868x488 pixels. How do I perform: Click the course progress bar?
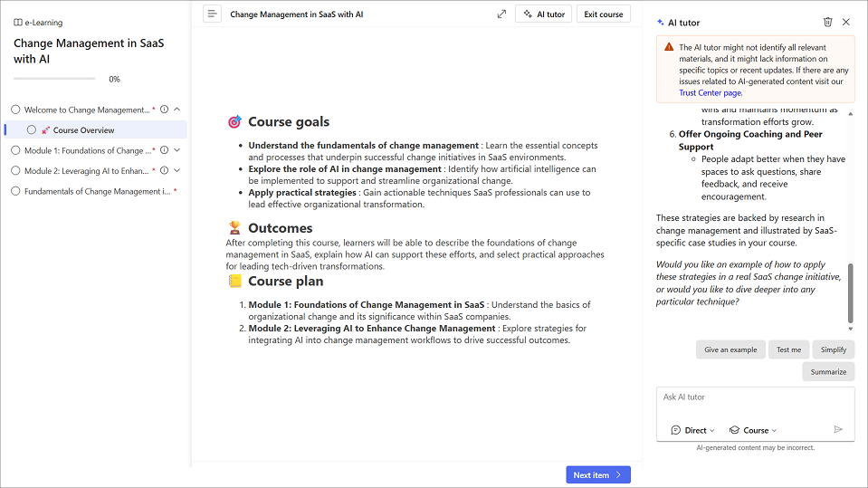(54, 79)
